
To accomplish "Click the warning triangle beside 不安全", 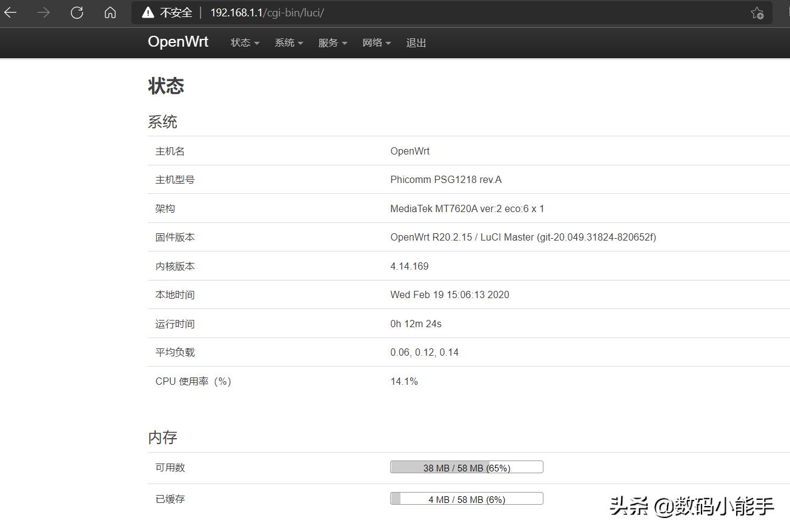I will 148,12.
